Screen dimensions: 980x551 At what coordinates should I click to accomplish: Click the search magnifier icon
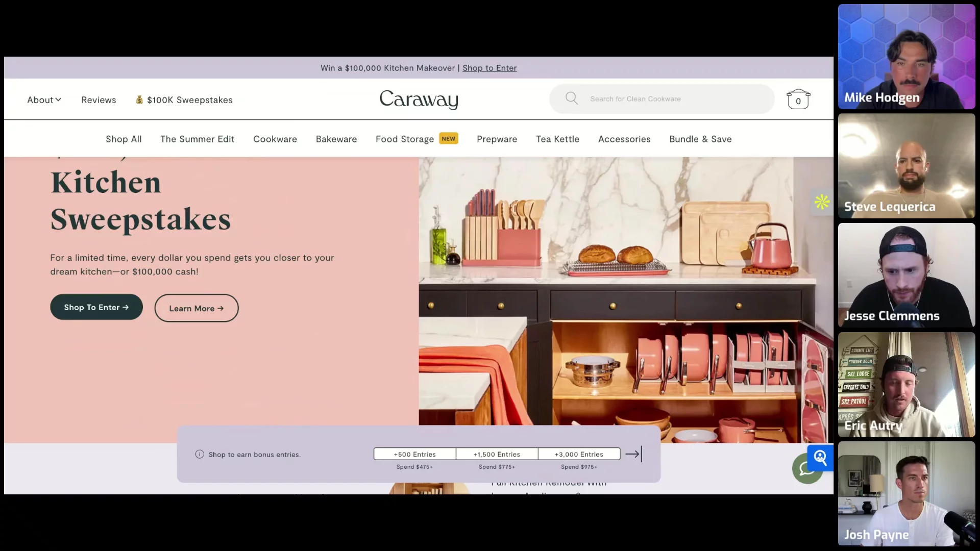pyautogui.click(x=572, y=98)
